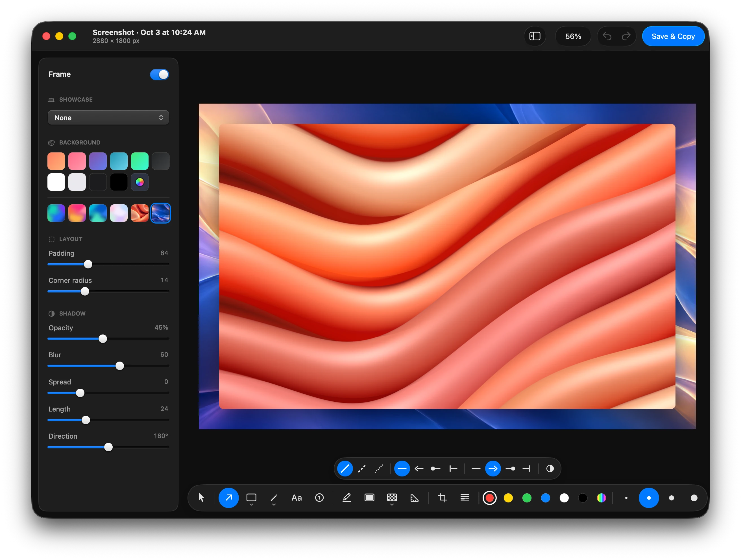Choose the dotted line style
Screen dimensions: 741x560
tap(379, 468)
